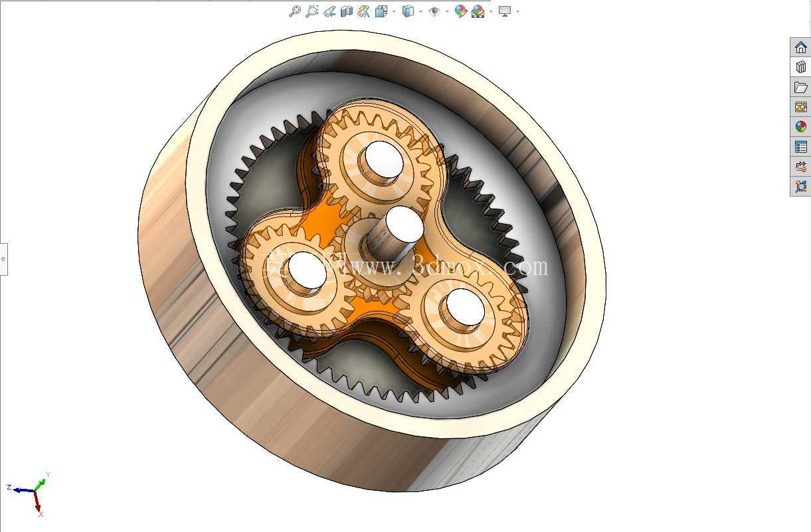Expand the Apply Scene dropdown arrow
This screenshot has width=811, height=532.
(491, 12)
